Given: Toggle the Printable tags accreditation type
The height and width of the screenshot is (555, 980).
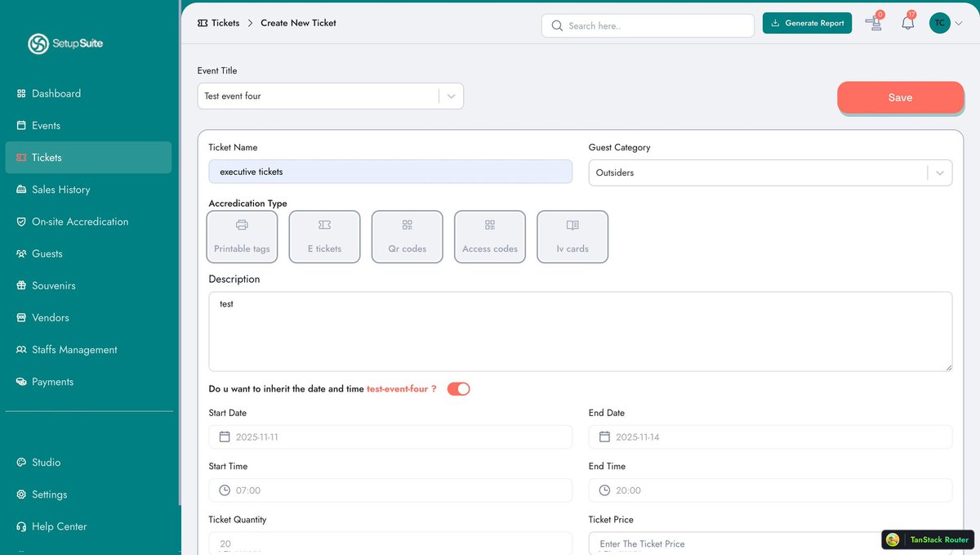Looking at the screenshot, I should click(x=242, y=237).
